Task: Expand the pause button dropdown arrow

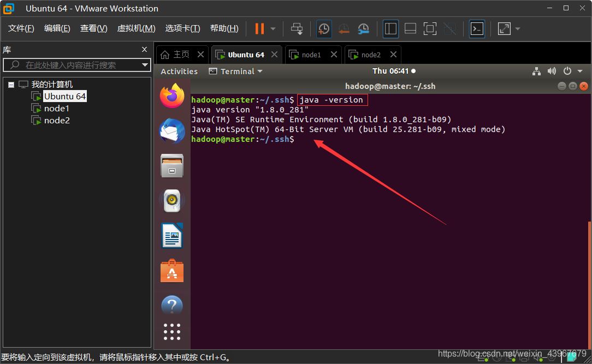Action: 273,28
